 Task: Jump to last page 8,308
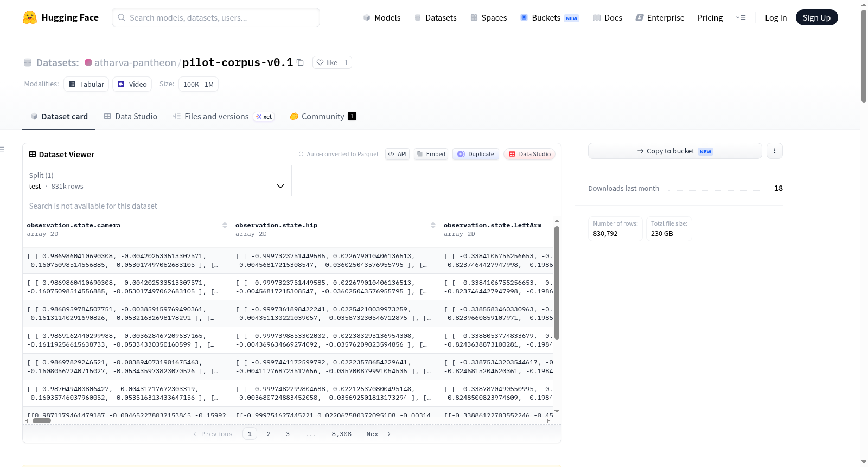tap(342, 434)
